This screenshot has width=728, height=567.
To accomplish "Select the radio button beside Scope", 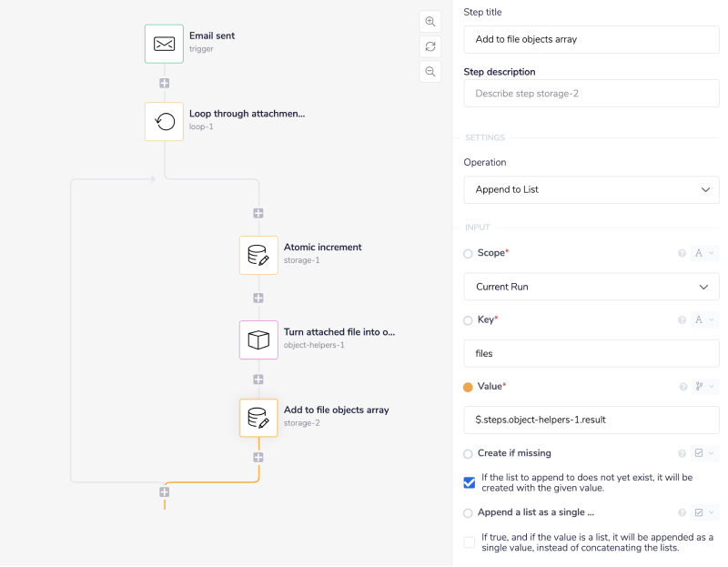I will click(469, 253).
